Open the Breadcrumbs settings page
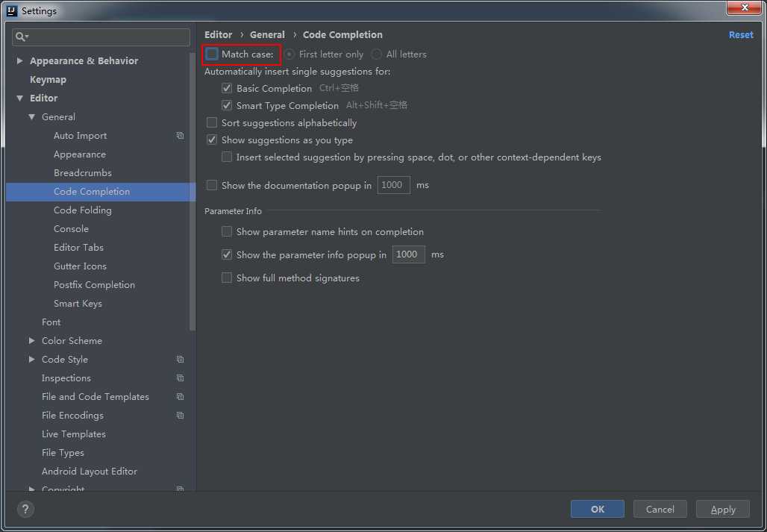Screen dimensions: 767x532 pos(83,172)
